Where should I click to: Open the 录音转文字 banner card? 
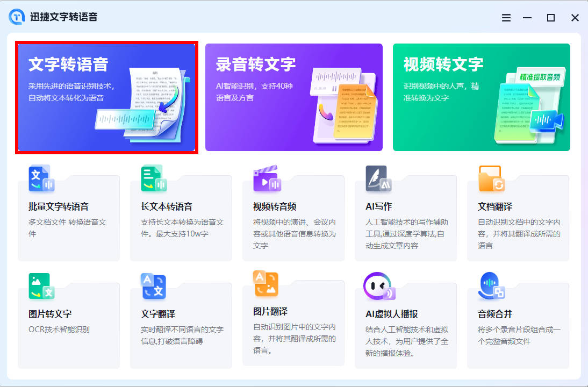294,97
